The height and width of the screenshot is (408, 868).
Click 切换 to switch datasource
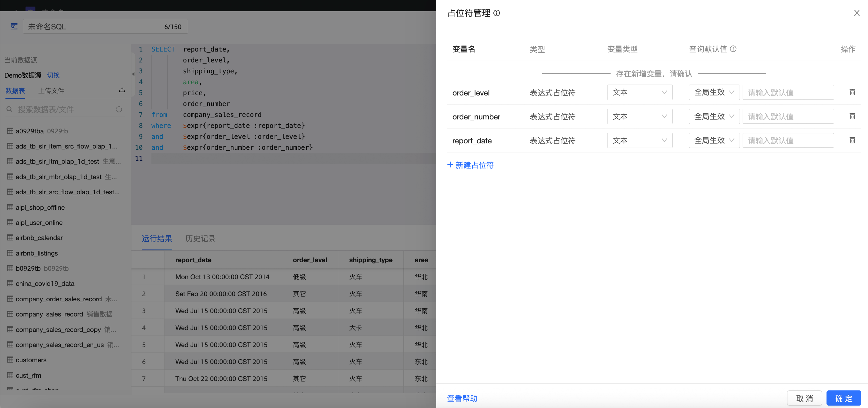coord(53,75)
